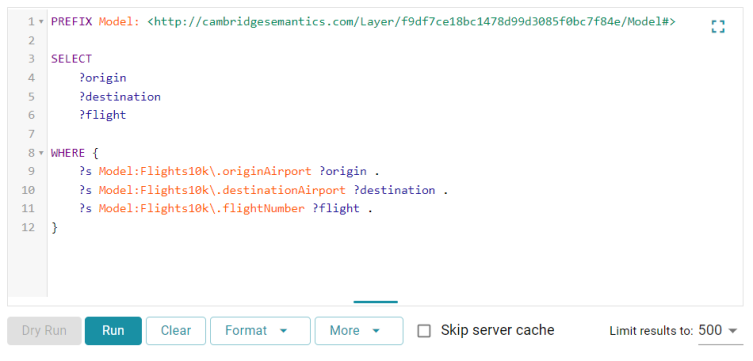This screenshot has width=753, height=361.
Task: Open the More dropdown menu
Action: pos(359,331)
